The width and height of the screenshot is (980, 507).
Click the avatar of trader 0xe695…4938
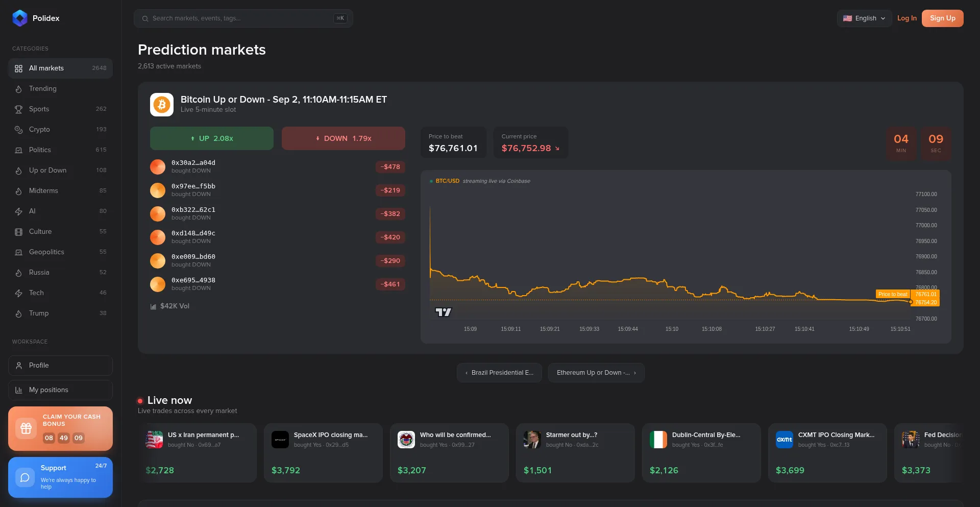[158, 284]
